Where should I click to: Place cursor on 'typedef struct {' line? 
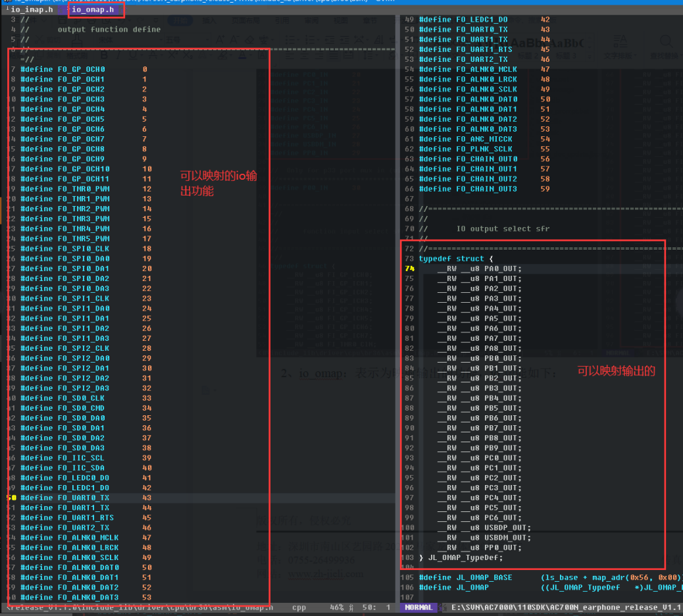tap(455, 259)
